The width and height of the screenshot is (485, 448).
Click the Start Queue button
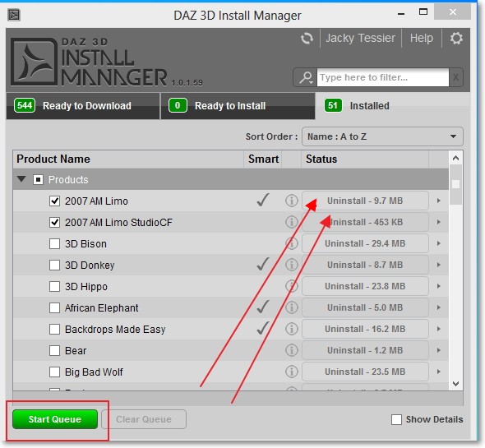[55, 419]
